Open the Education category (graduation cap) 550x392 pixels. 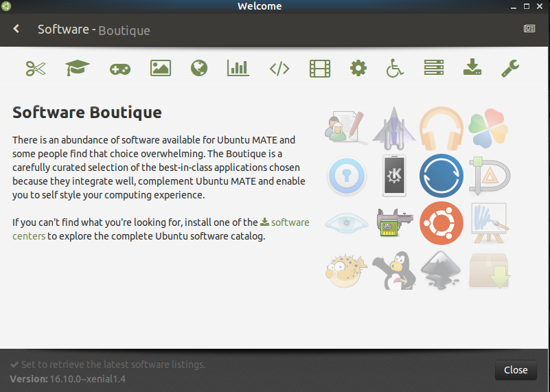pyautogui.click(x=78, y=68)
